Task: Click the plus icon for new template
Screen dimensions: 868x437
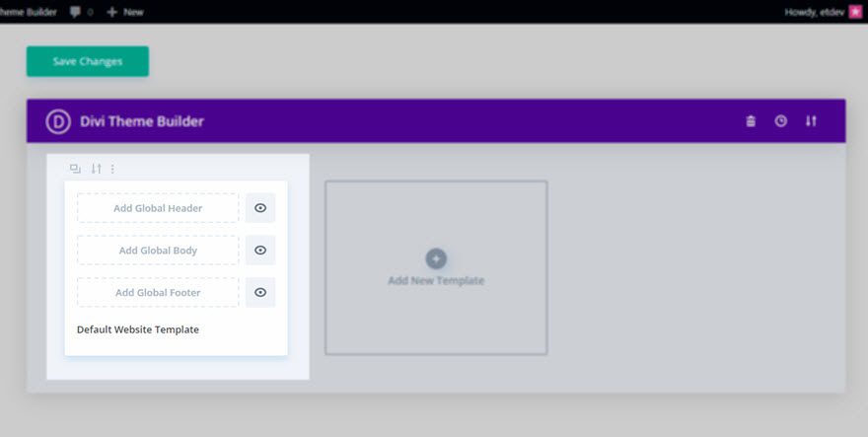Action: (x=436, y=258)
